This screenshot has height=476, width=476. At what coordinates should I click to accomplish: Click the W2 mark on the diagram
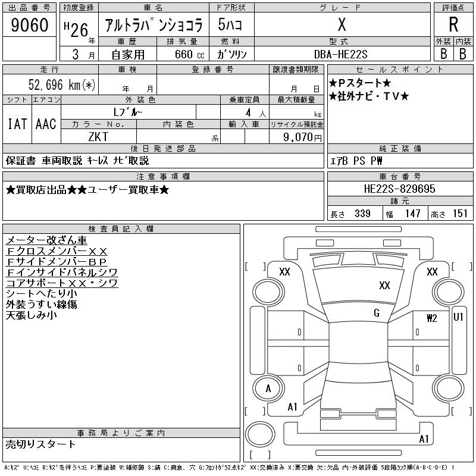point(432,318)
